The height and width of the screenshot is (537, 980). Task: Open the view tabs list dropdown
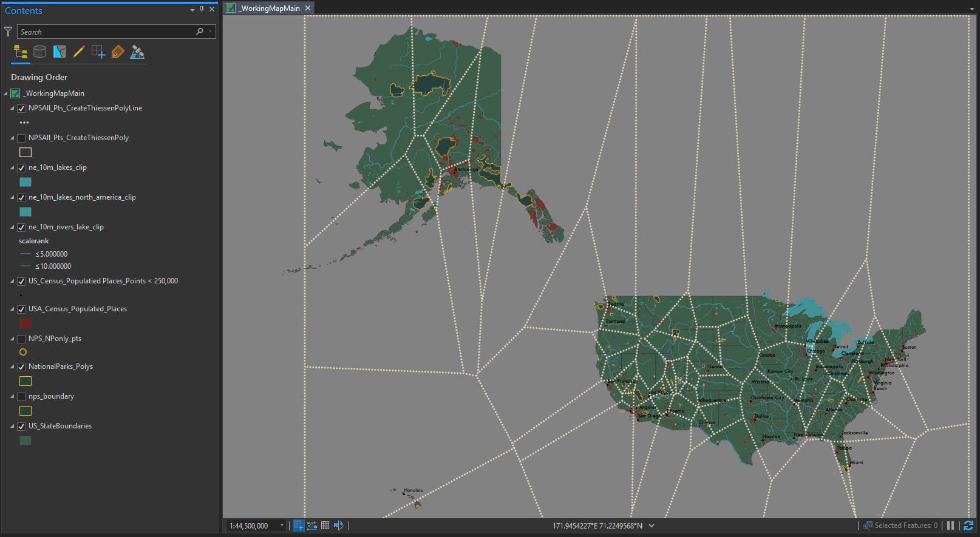pos(973,8)
